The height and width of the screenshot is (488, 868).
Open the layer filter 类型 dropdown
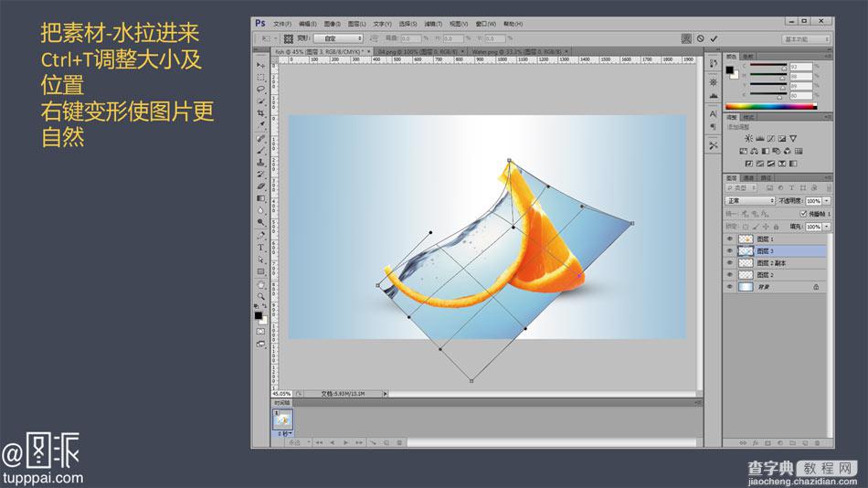click(741, 187)
